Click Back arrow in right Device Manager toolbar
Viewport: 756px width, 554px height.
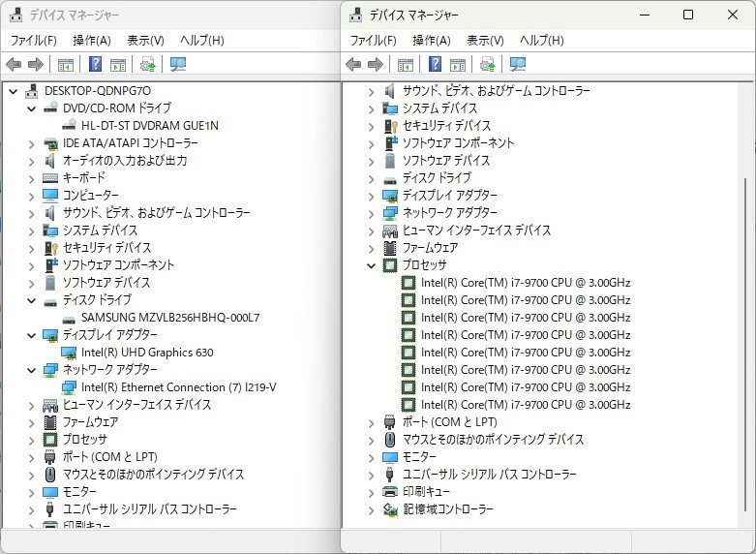click(x=353, y=64)
